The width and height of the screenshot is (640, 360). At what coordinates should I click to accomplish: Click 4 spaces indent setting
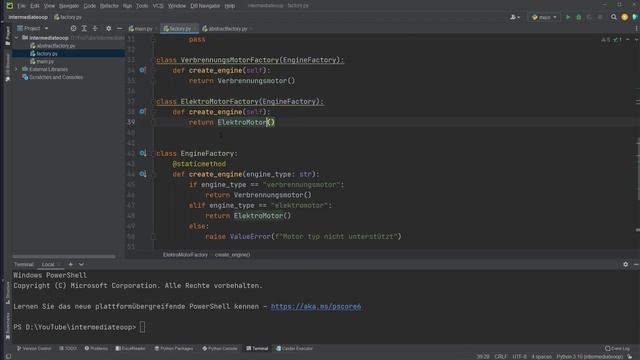coord(541,357)
